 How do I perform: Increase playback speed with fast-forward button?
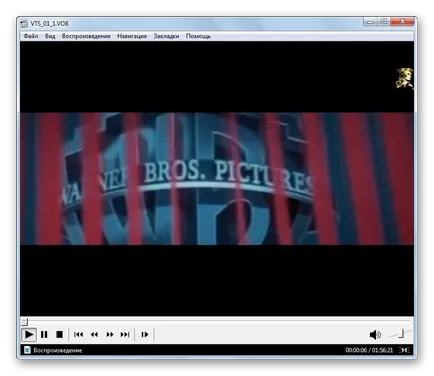[110, 334]
